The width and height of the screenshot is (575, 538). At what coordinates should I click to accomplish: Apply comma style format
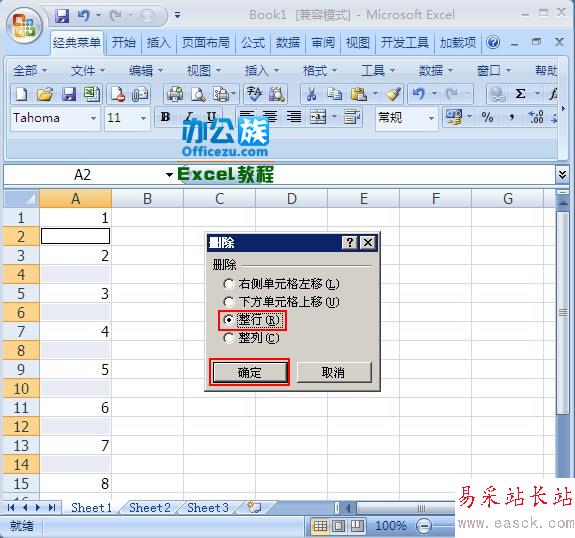[511, 117]
